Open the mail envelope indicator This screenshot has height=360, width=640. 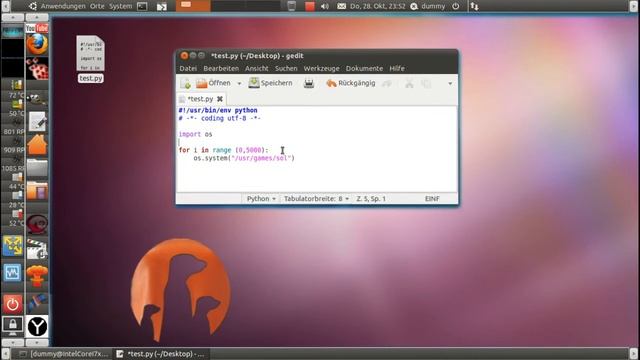coord(342,6)
